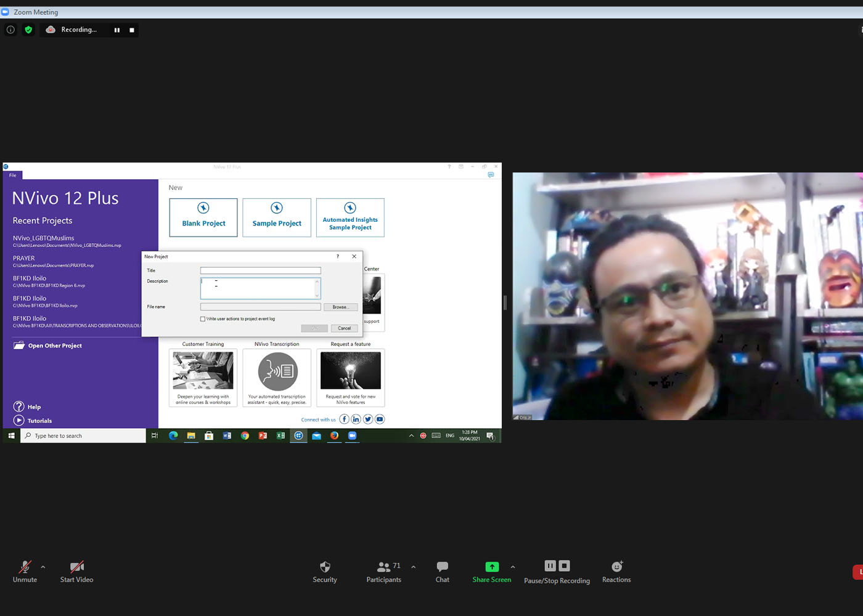This screenshot has width=863, height=616.
Task: Open BF1KD Iloilo project in Region 6.nvp
Action: click(x=49, y=282)
